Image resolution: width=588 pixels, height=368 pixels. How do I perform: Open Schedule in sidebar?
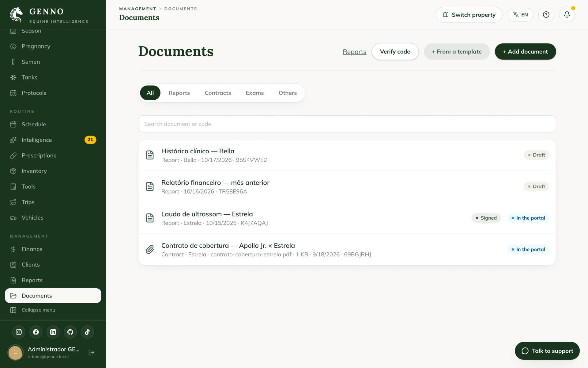click(53, 124)
